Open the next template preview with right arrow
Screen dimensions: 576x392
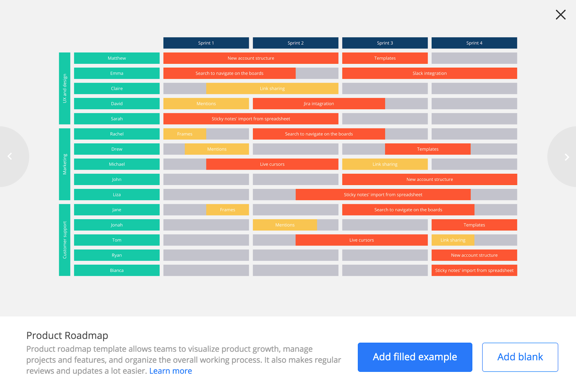tap(566, 157)
